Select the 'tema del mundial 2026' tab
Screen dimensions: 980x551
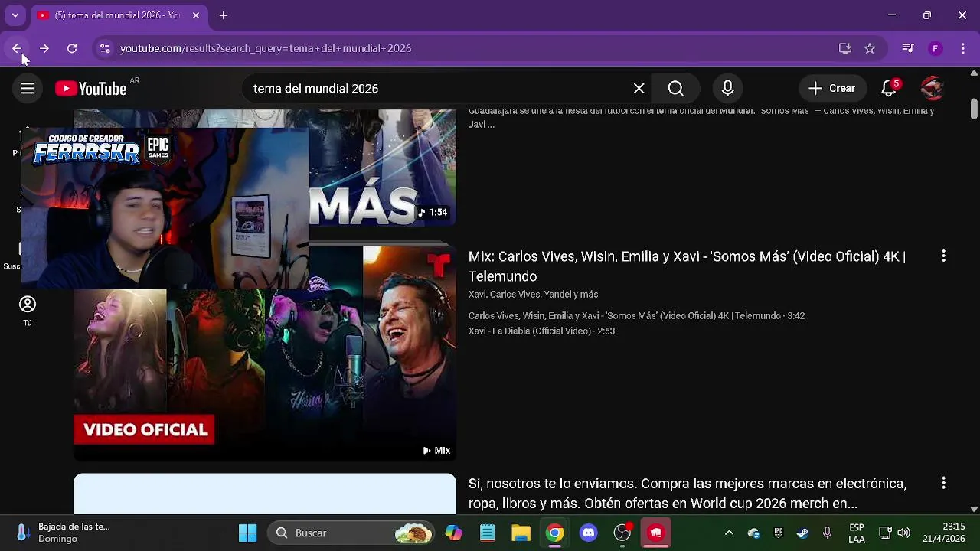119,15
